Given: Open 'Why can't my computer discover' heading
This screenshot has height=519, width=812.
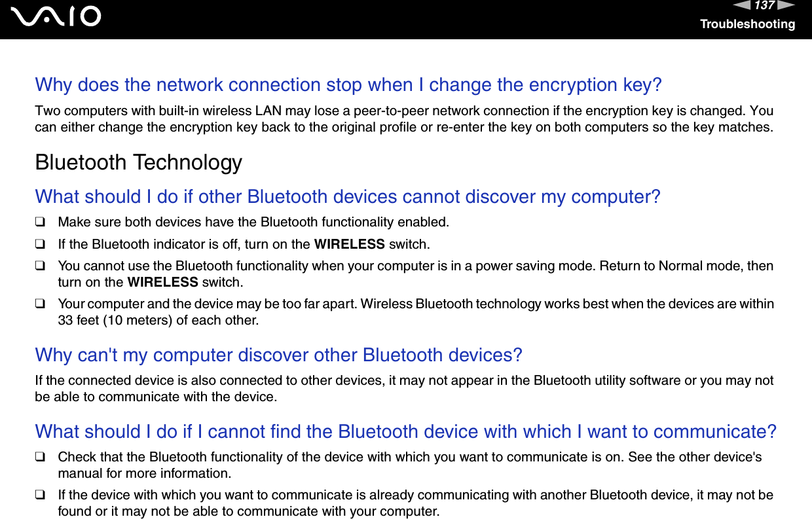Looking at the screenshot, I should click(x=278, y=355).
